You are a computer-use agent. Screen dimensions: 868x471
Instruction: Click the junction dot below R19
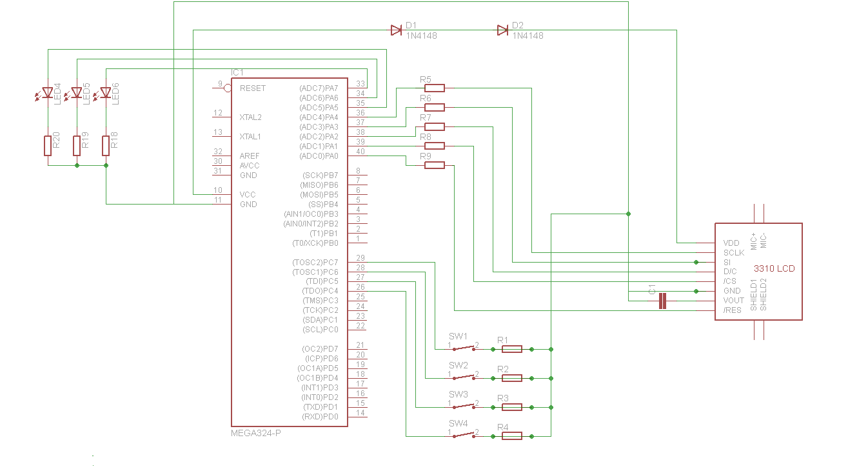(x=77, y=165)
